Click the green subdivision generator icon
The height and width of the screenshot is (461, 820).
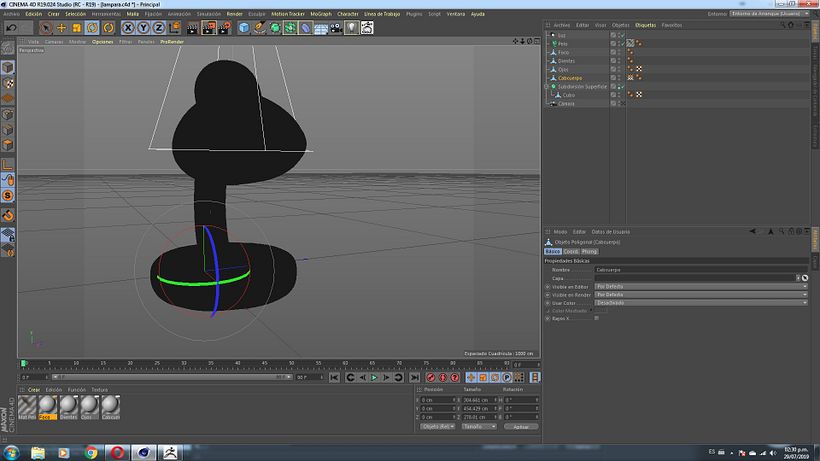(275, 28)
